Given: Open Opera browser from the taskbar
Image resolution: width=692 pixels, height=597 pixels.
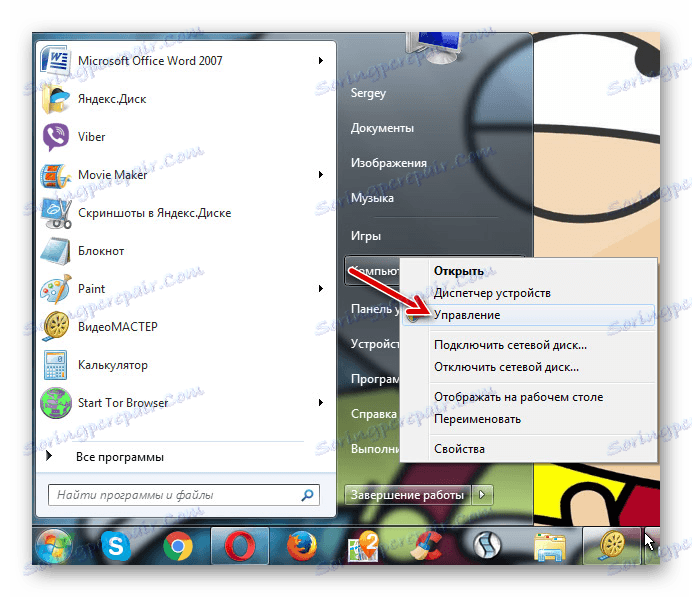Looking at the screenshot, I should [x=240, y=546].
